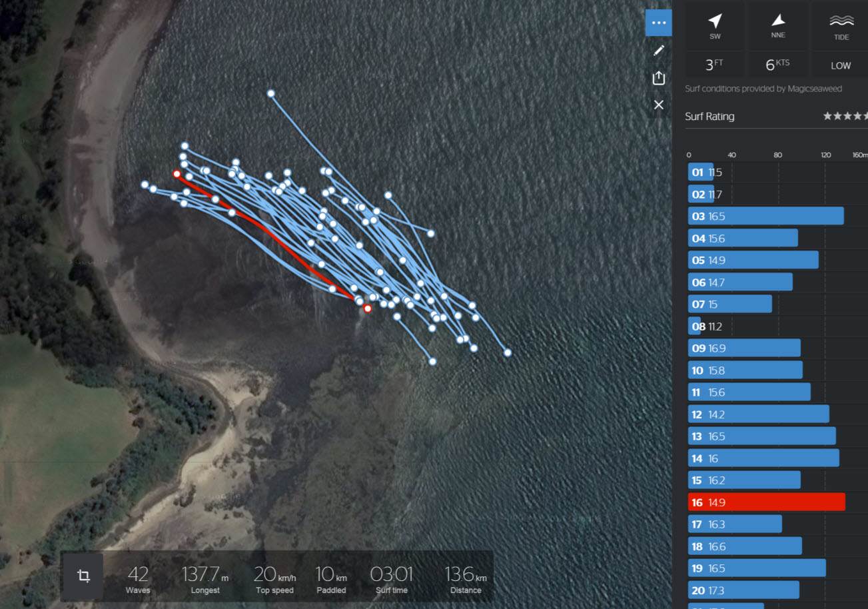Click the pencil edit icon
The width and height of the screenshot is (868, 609).
click(658, 51)
